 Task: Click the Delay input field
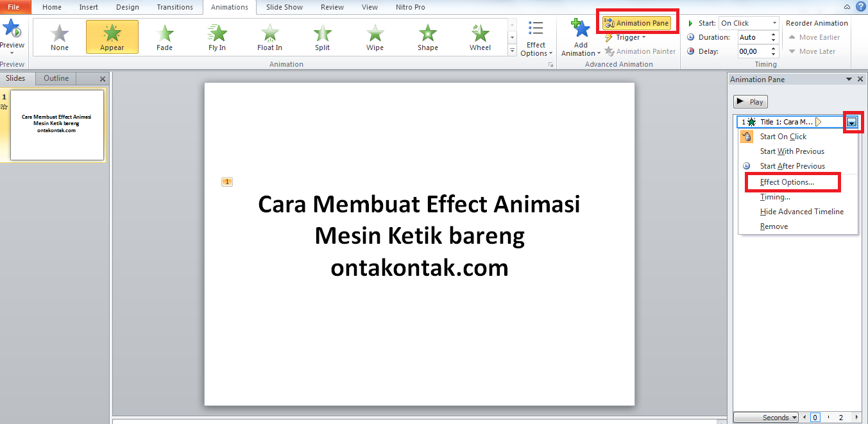[x=753, y=51]
